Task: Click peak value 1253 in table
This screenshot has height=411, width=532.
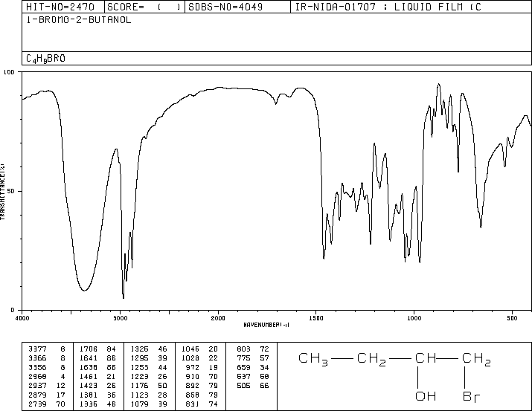Action: (139, 367)
